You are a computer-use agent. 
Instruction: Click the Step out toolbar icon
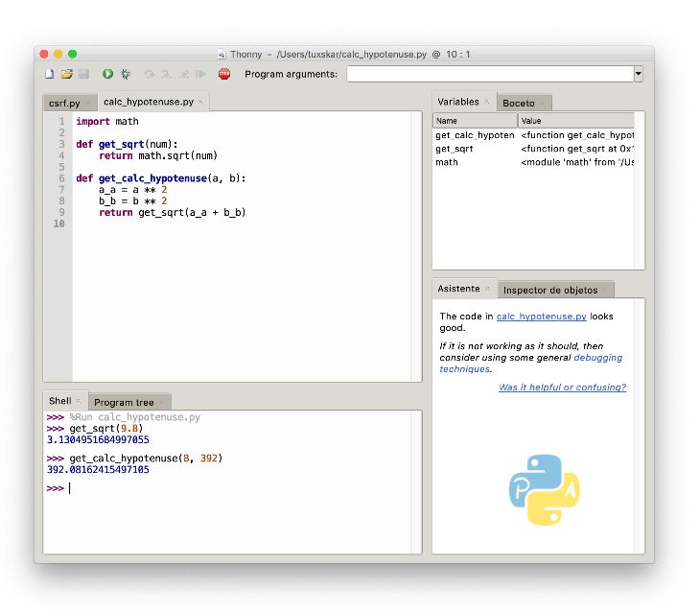(x=183, y=74)
